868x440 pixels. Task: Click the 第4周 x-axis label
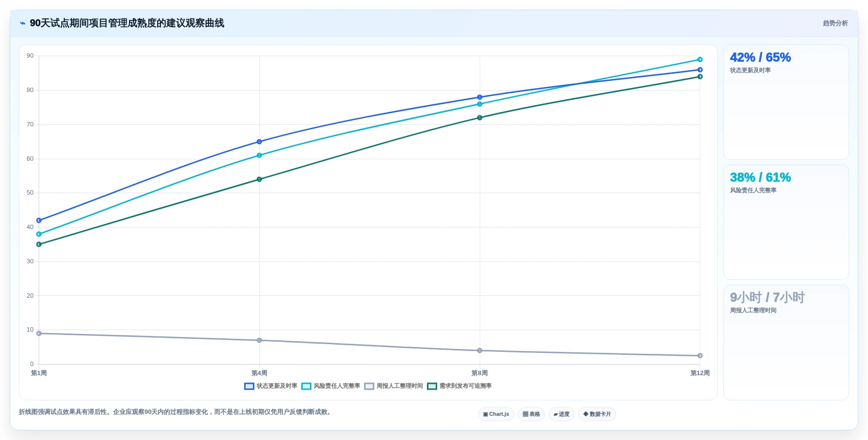(x=259, y=373)
